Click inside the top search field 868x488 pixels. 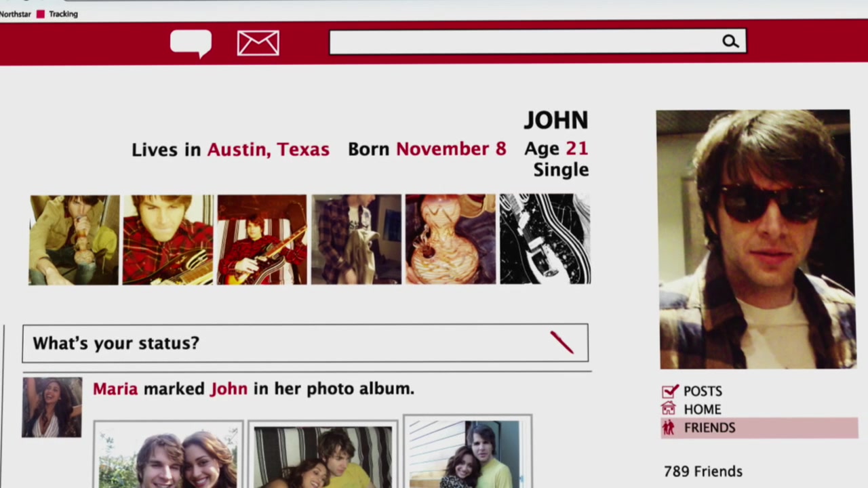(x=522, y=42)
